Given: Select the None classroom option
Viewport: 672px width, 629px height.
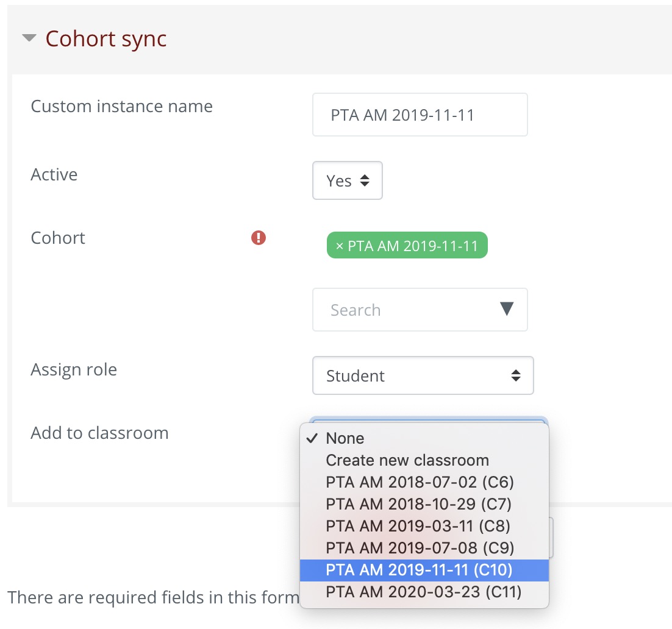Looking at the screenshot, I should coord(345,438).
